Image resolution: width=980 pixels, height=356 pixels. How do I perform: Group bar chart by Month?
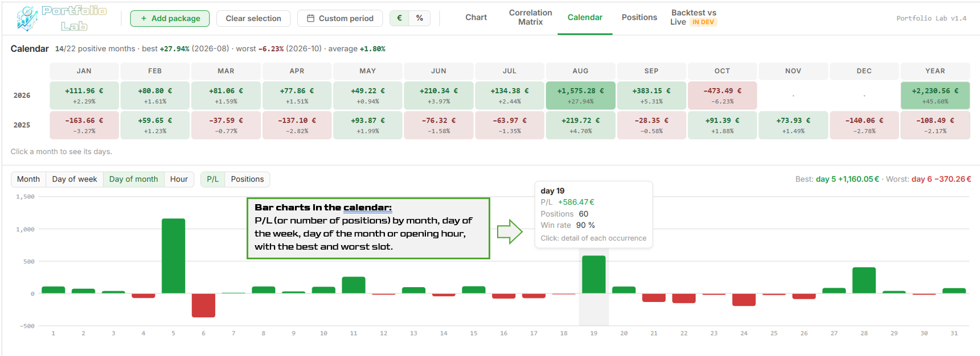pyautogui.click(x=28, y=179)
